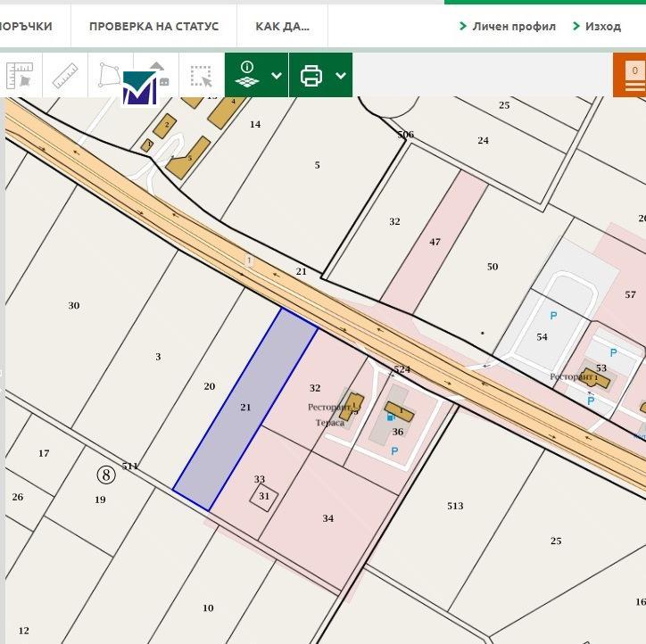Expand the layer info dropdown arrow

pos(277,76)
